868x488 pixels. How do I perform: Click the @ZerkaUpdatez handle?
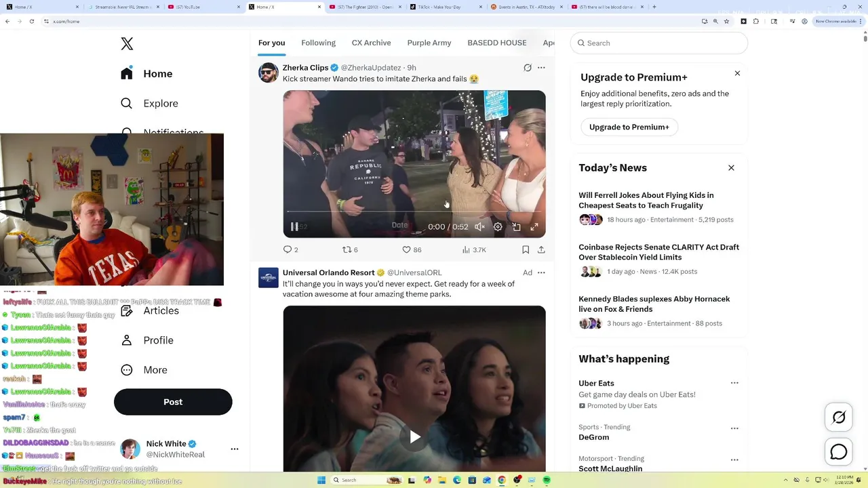pyautogui.click(x=371, y=68)
